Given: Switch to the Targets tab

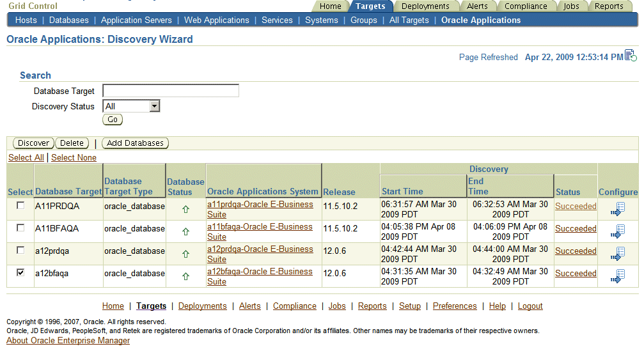Looking at the screenshot, I should coord(370,6).
